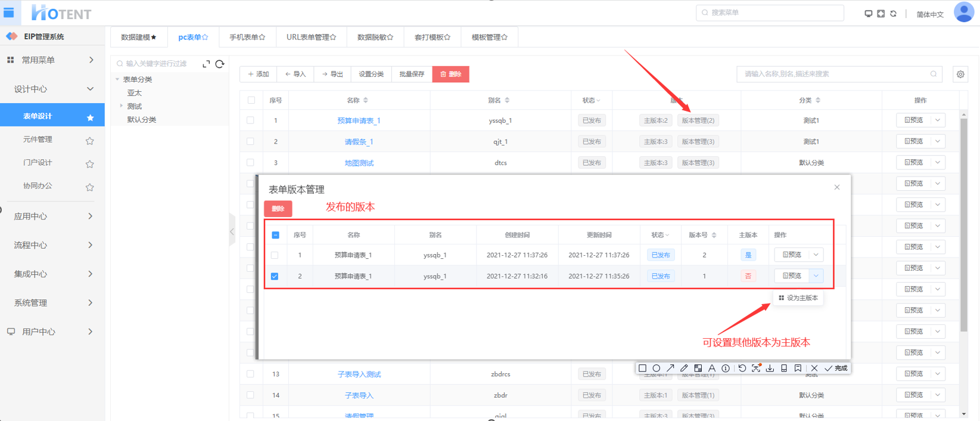The width and height of the screenshot is (980, 421).
Task: Open the 数据脱敏 tab
Action: point(375,37)
